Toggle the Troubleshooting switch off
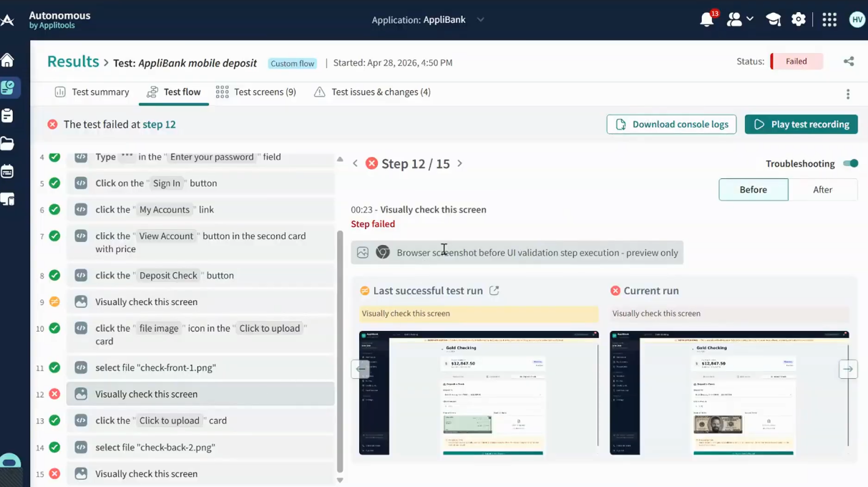Image resolution: width=868 pixels, height=487 pixels. tap(850, 163)
